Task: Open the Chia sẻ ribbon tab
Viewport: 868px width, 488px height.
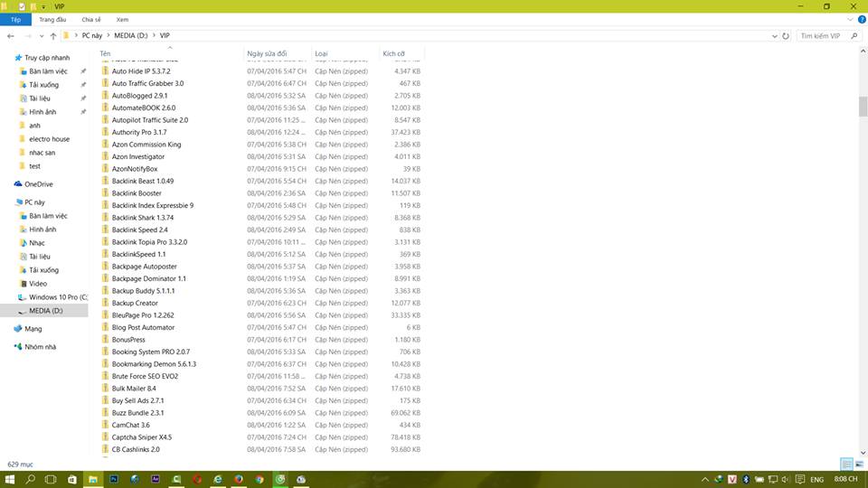Action: tap(91, 19)
